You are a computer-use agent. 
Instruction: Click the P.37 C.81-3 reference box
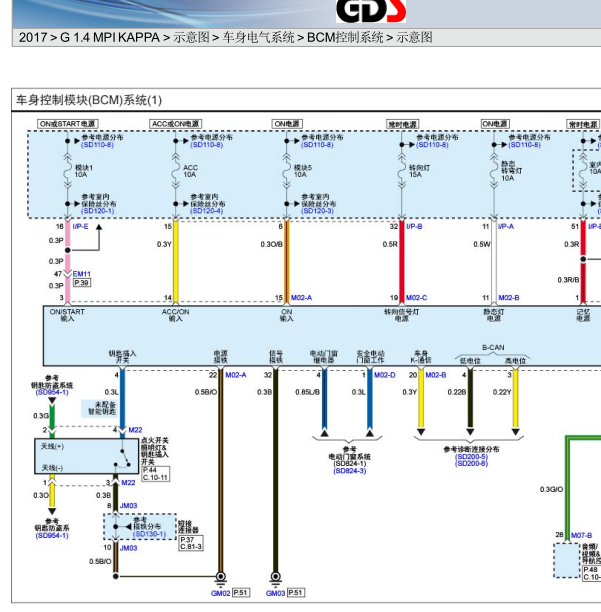[191, 543]
